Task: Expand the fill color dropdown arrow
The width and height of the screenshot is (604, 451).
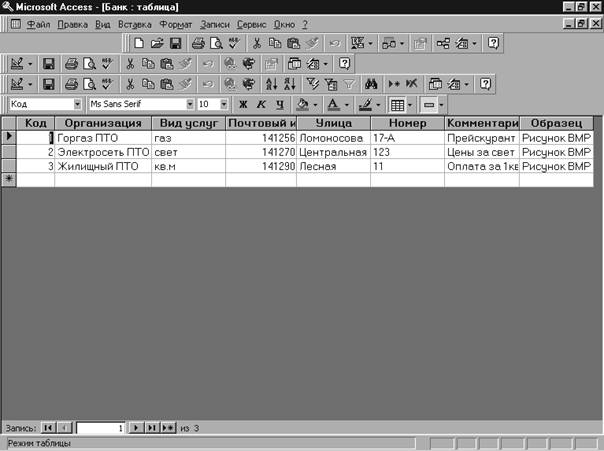Action: (x=315, y=105)
